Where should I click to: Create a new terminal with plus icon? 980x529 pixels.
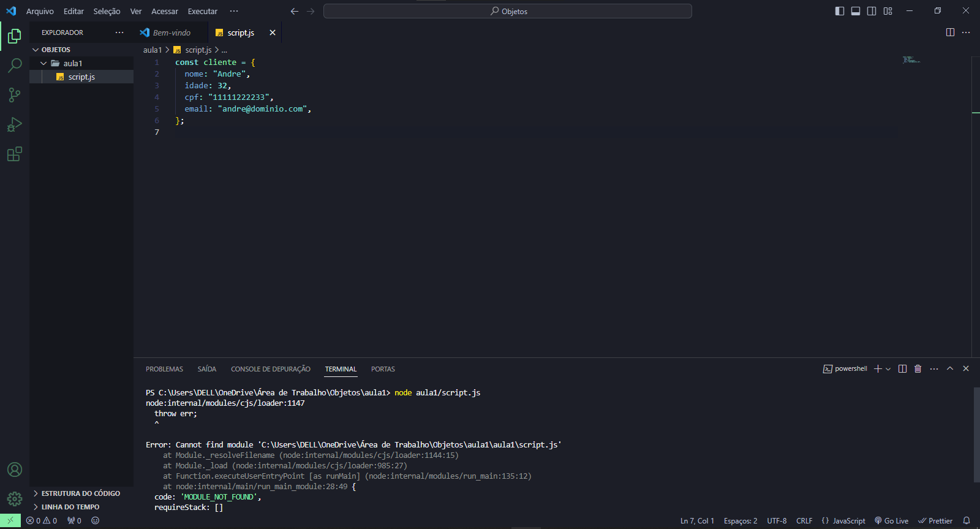tap(878, 368)
